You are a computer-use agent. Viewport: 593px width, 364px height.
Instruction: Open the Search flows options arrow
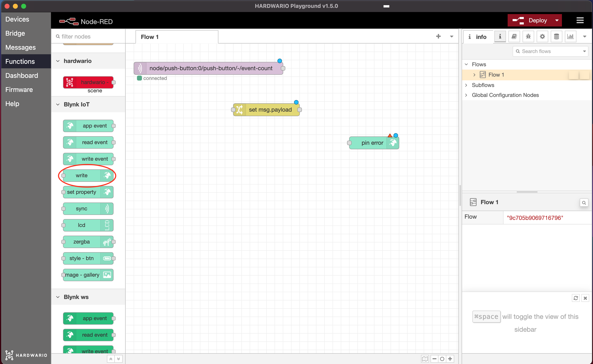pyautogui.click(x=584, y=51)
